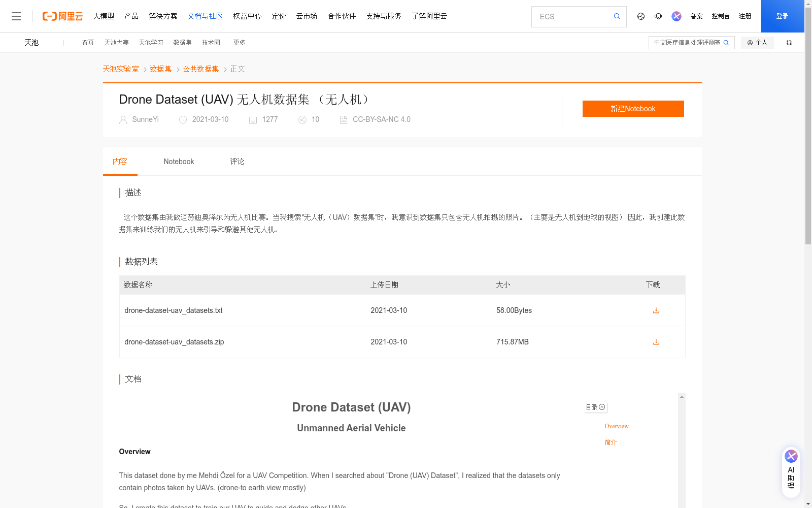Click 新建Notebook button
This screenshot has height=508, width=812.
click(633, 109)
